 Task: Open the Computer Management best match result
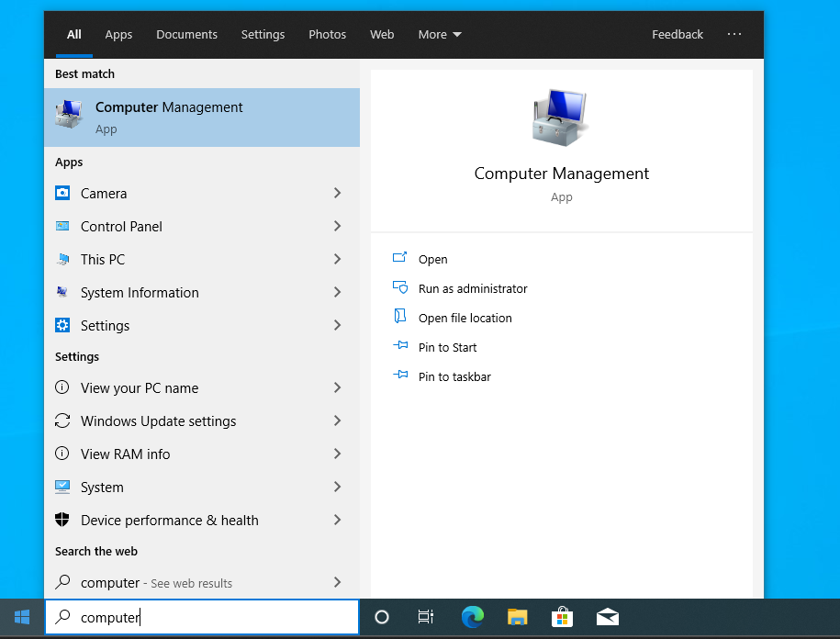coord(202,118)
